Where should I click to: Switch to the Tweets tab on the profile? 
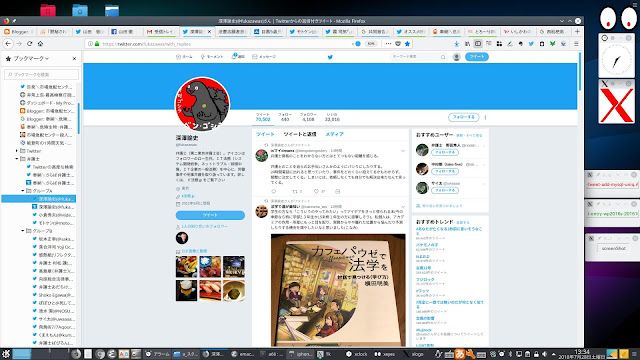[265, 134]
